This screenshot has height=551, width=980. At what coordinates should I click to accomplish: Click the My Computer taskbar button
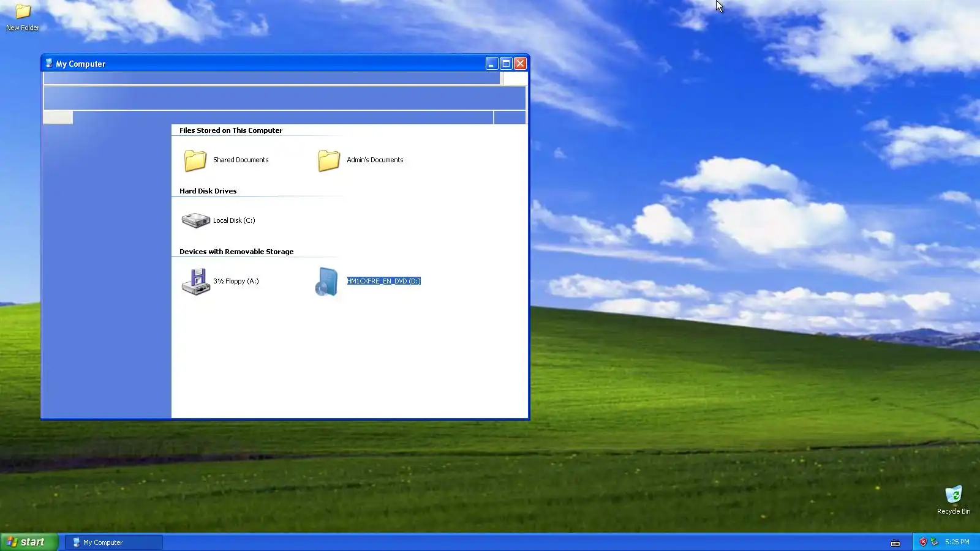click(x=114, y=542)
